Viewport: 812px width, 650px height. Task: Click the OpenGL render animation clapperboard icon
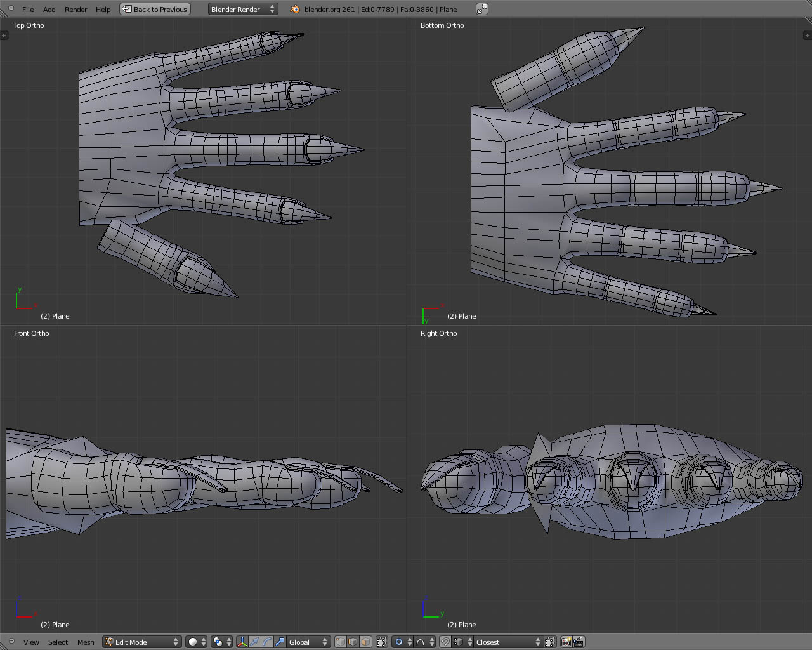tap(579, 642)
